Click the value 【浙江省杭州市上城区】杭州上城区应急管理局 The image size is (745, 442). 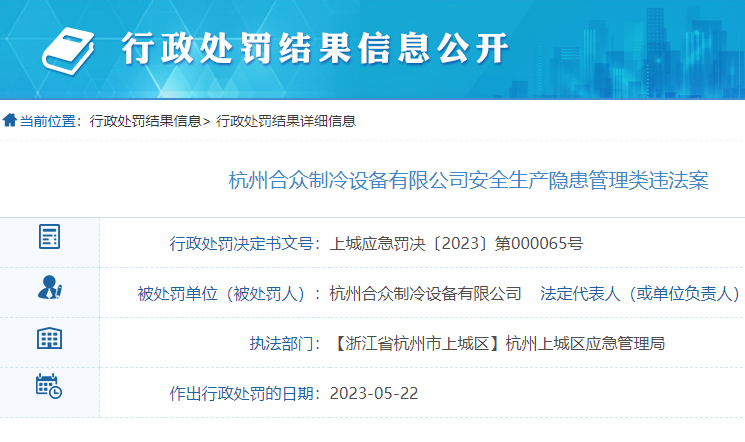pos(497,343)
